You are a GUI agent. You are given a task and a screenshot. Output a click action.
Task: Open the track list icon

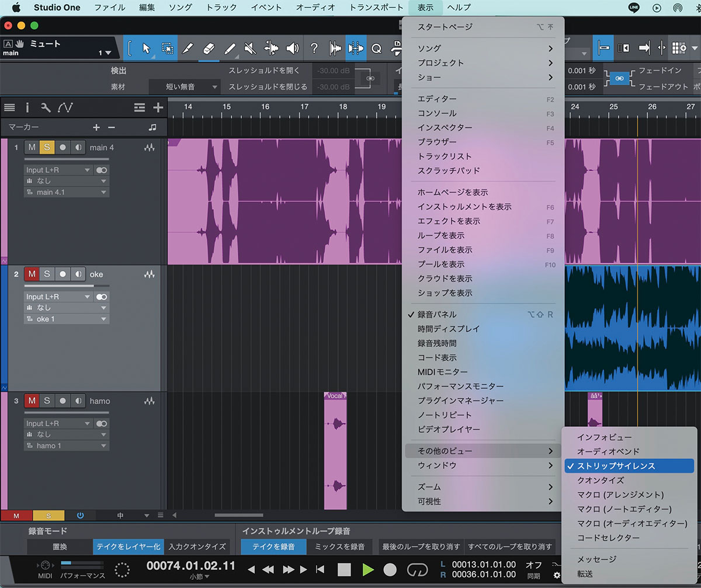[x=9, y=107]
